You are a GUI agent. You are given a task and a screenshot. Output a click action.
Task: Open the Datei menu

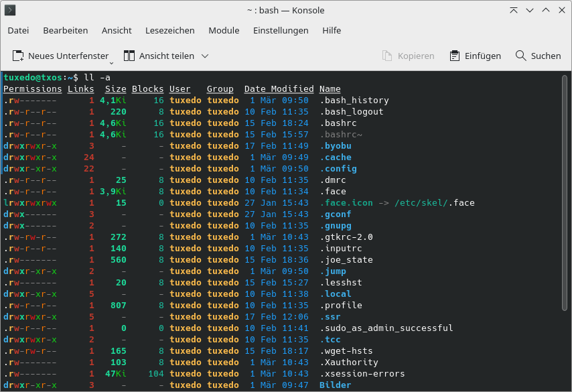18,31
